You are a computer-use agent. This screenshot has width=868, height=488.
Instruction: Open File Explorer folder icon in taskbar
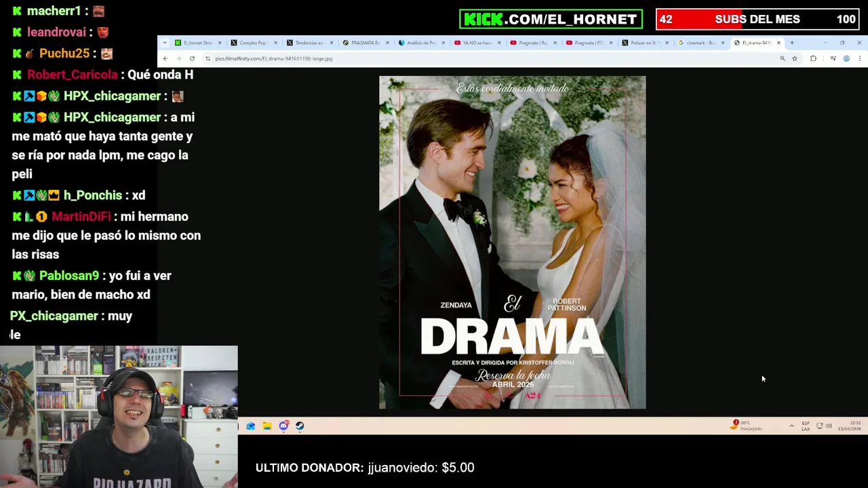tap(267, 426)
